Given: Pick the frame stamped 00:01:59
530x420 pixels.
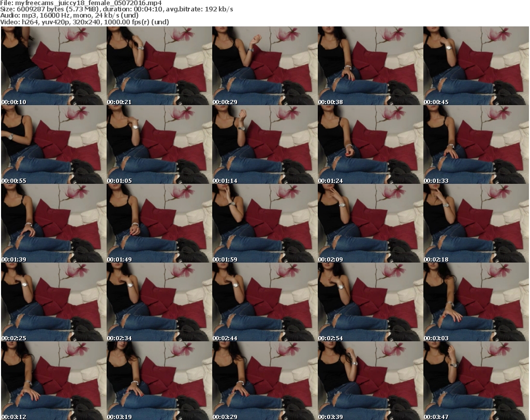Looking at the screenshot, I should [x=264, y=223].
